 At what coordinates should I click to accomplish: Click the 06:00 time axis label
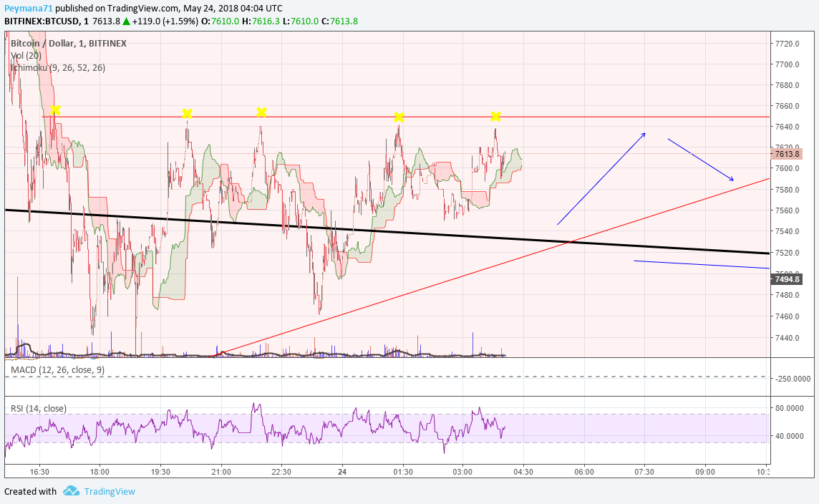pos(583,472)
